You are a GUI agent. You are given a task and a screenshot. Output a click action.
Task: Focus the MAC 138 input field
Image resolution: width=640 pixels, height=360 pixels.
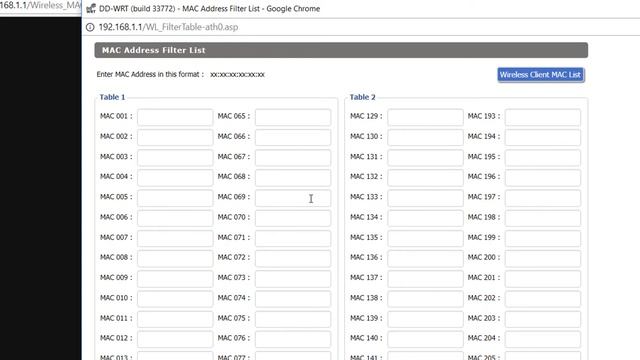425,299
